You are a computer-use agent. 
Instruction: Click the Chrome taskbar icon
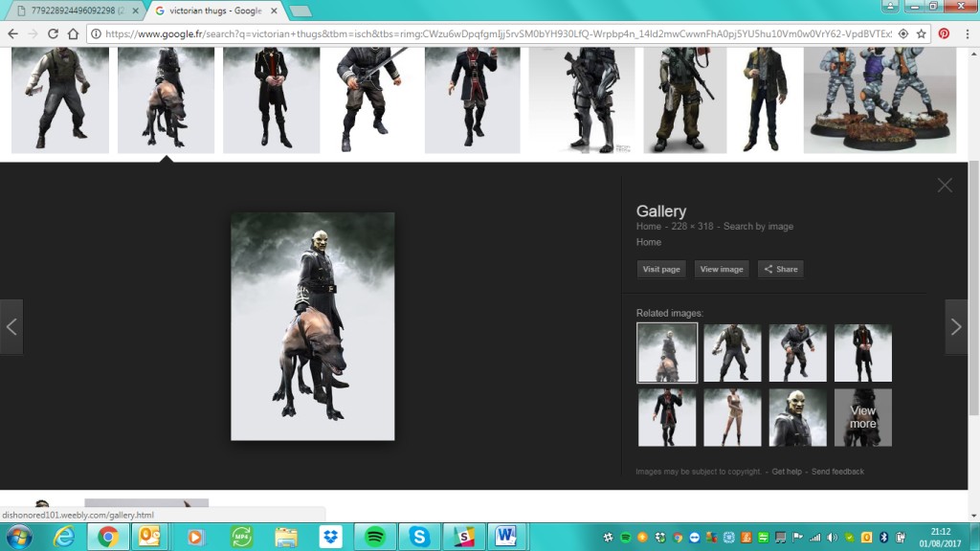coord(107,537)
